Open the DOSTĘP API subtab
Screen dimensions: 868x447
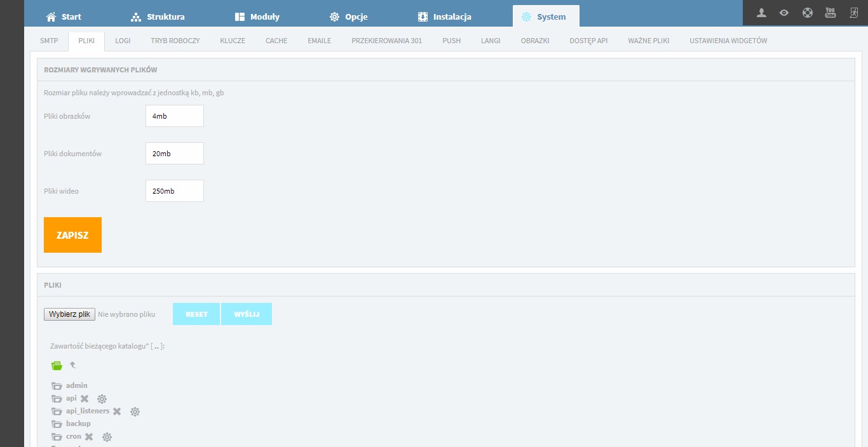(588, 41)
